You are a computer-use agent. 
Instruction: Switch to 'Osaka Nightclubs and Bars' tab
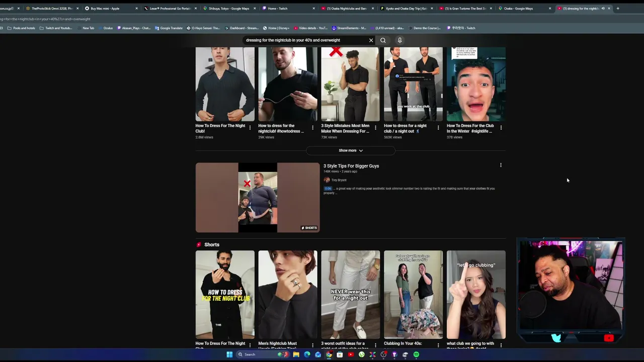click(347, 9)
